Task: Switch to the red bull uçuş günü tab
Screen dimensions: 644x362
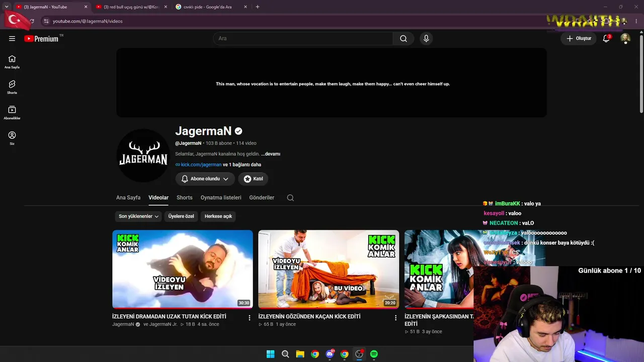Action: click(131, 7)
